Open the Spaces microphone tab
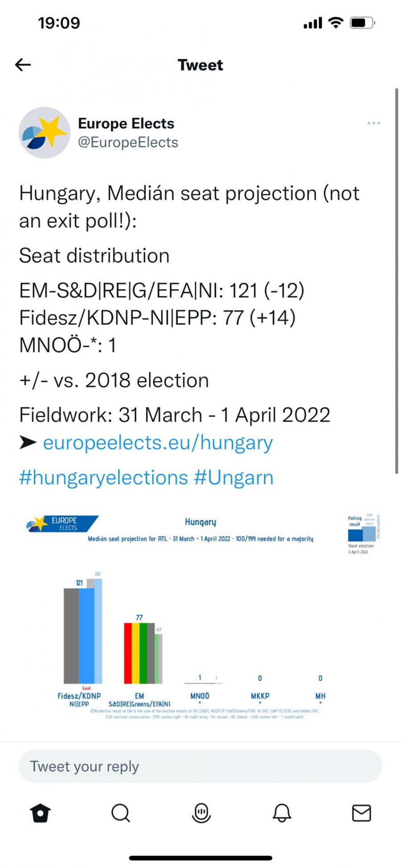The image size is (401, 868). (201, 813)
